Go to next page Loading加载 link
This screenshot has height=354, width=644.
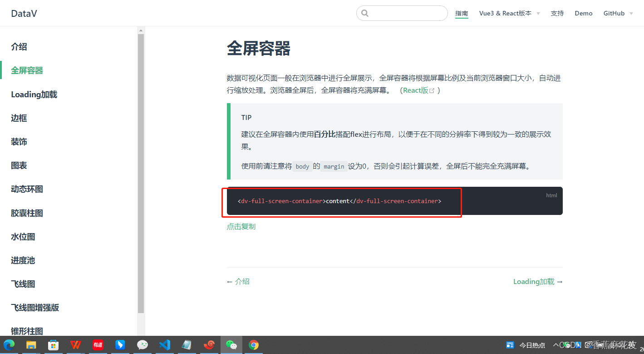point(534,281)
